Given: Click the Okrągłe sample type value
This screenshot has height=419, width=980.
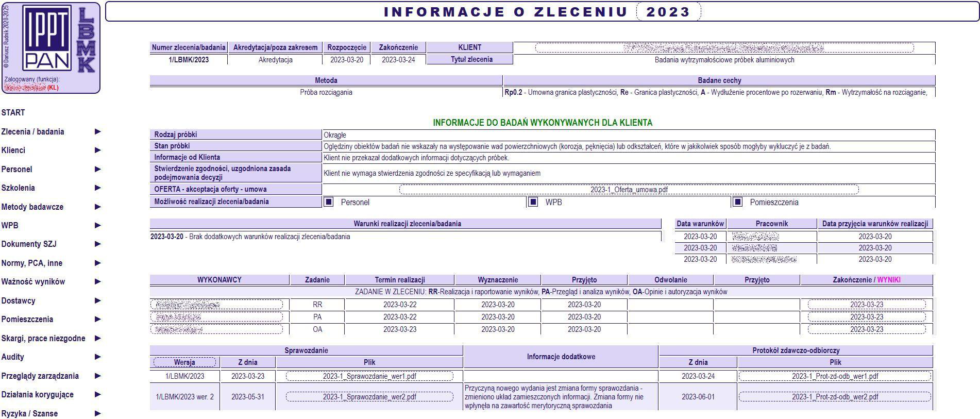Looking at the screenshot, I should pos(335,135).
